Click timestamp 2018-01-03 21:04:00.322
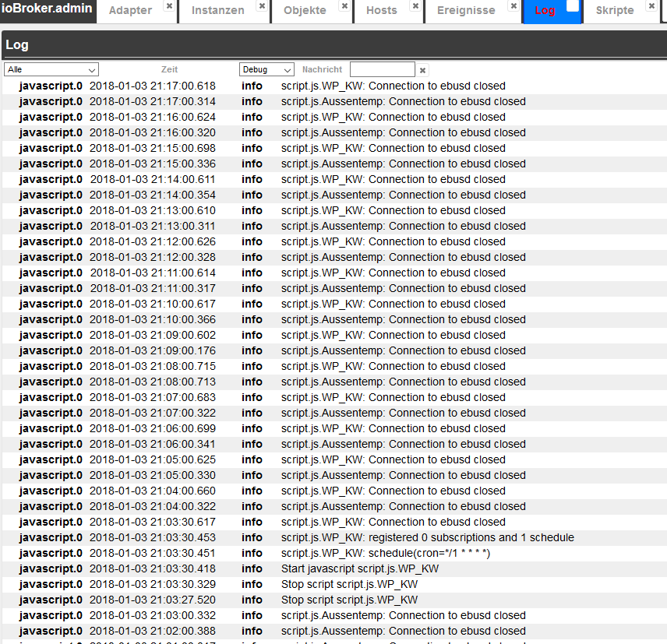The height and width of the screenshot is (644, 667). pos(152,506)
